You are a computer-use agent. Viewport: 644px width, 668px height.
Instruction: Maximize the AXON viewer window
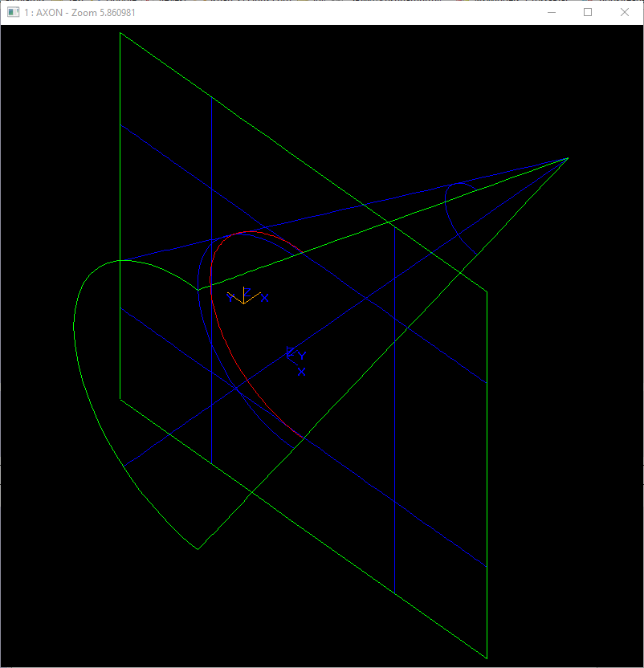click(x=588, y=13)
